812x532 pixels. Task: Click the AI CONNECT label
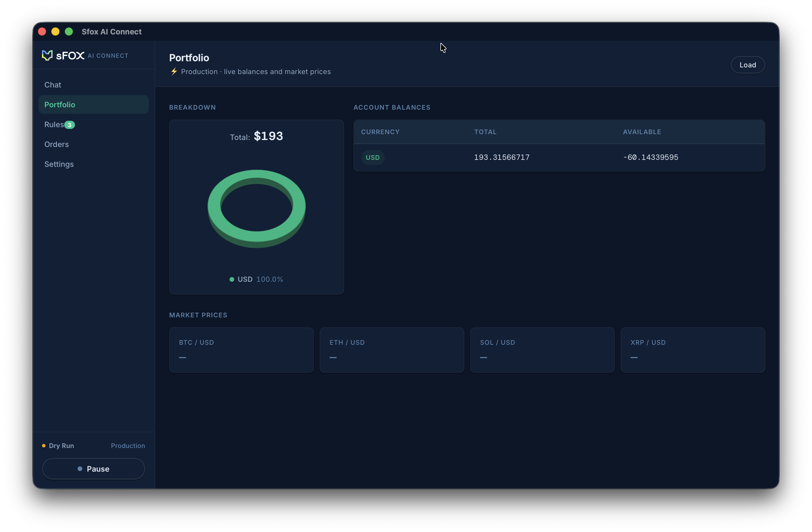(108, 56)
